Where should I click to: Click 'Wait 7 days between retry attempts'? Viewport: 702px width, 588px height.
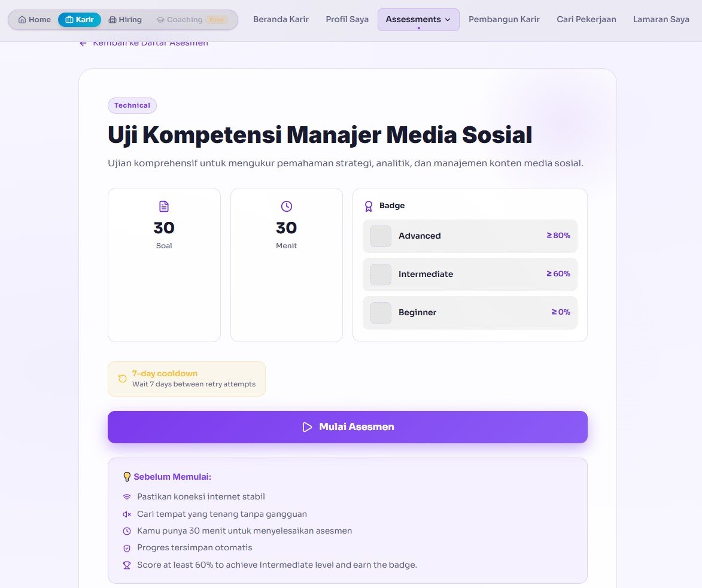[194, 384]
